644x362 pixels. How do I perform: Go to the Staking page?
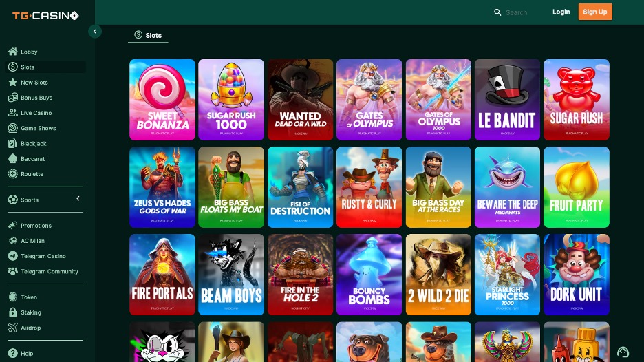pyautogui.click(x=31, y=312)
